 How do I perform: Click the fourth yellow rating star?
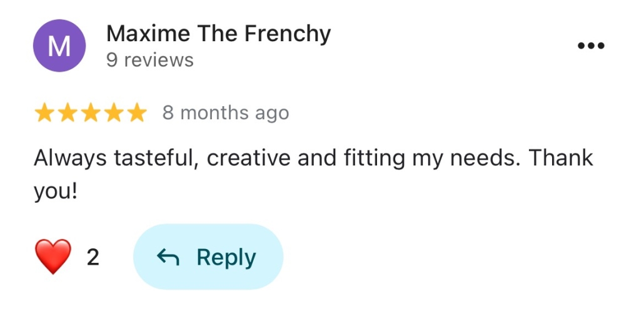113,113
